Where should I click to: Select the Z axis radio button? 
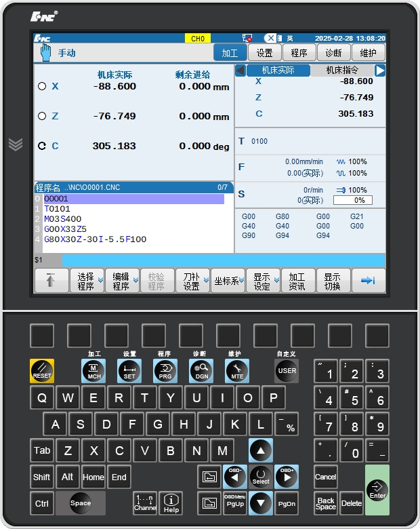click(x=42, y=116)
